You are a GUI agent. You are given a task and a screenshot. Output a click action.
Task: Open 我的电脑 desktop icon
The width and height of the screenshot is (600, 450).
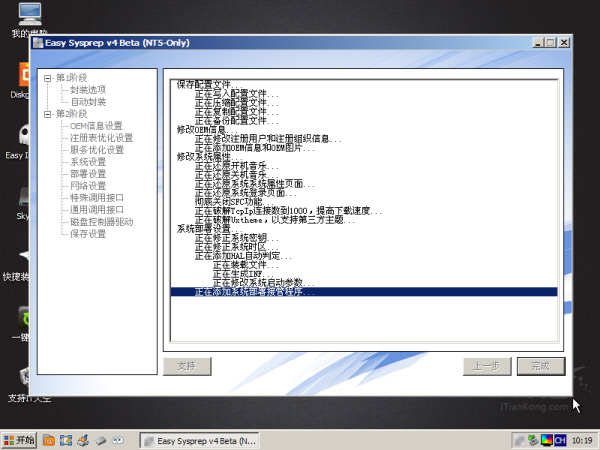[x=30, y=19]
